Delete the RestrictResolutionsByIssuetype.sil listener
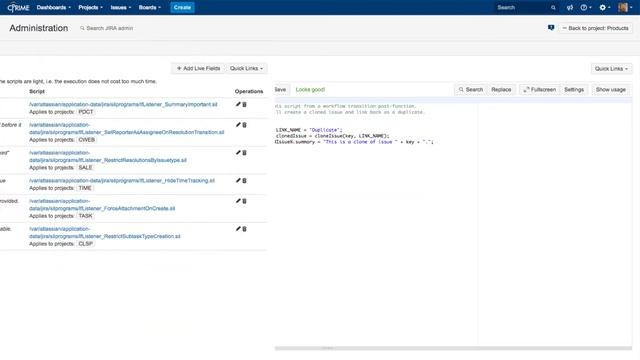 pos(244,153)
